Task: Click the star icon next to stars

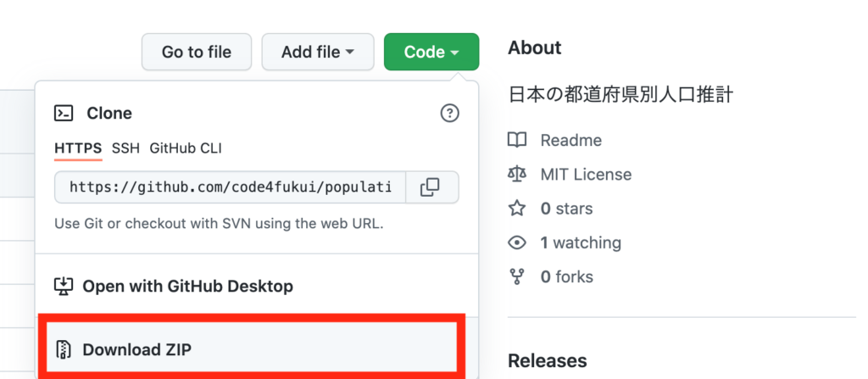Action: [x=517, y=209]
